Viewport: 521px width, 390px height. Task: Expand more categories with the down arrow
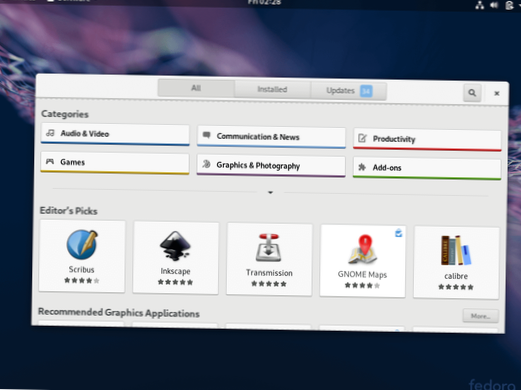coord(270,192)
